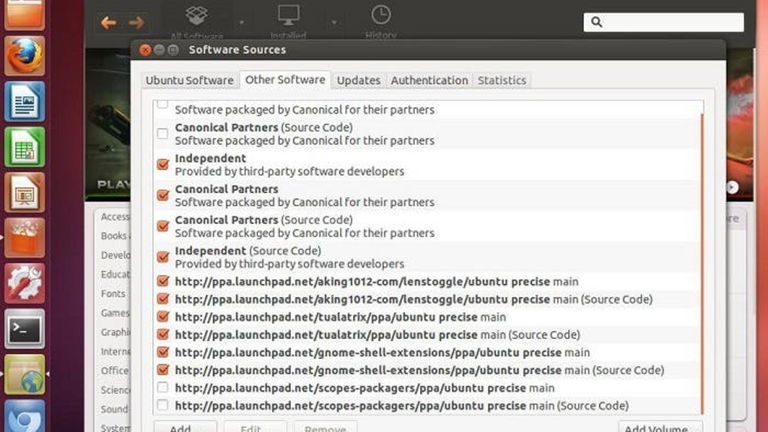Uncheck checked Canonical Partners (Source Code)
Screen dimensions: 768x432
click(163, 226)
